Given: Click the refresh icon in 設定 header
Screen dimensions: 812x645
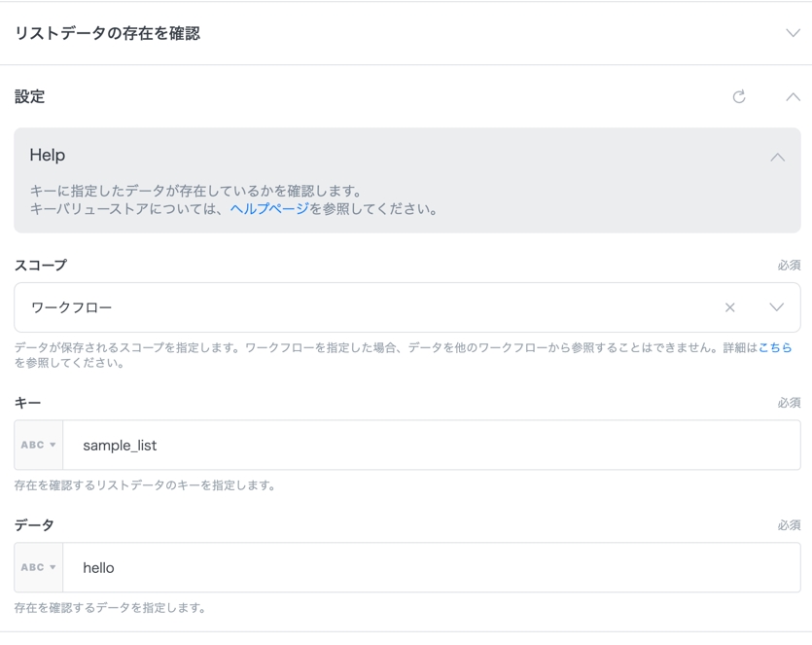Looking at the screenshot, I should [x=739, y=96].
